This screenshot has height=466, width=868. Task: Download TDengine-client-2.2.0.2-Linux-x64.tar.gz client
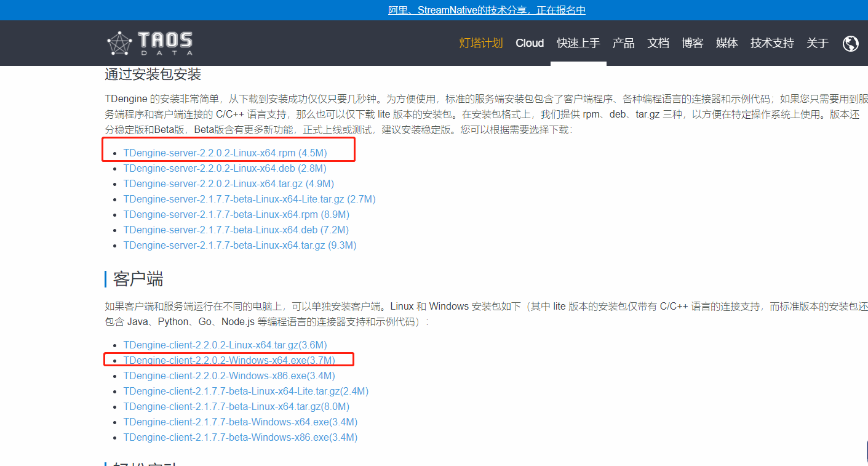click(x=225, y=345)
